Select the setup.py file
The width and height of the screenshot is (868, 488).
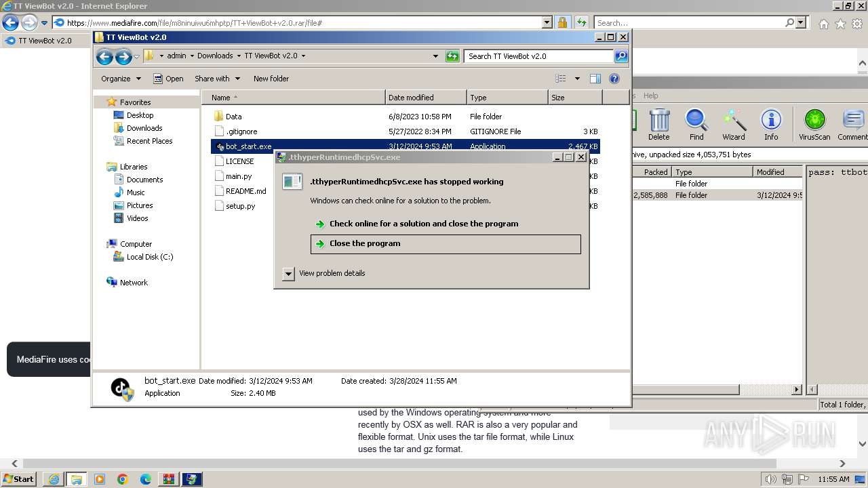240,206
